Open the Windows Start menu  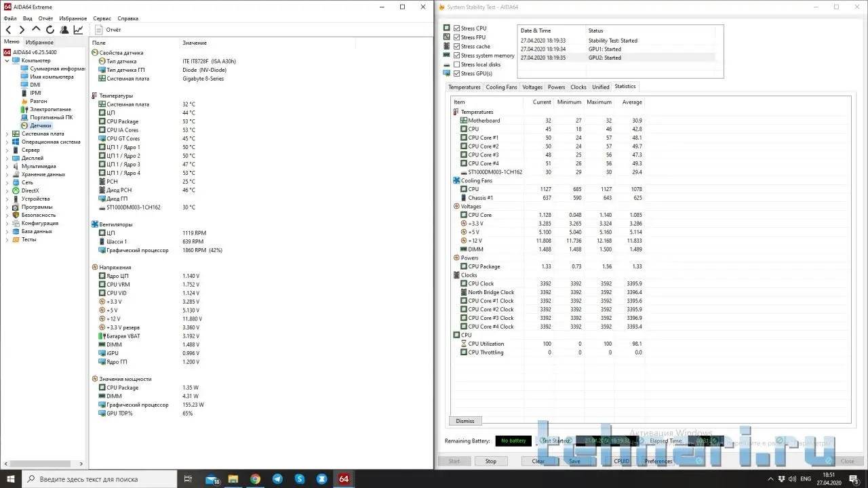tap(10, 479)
